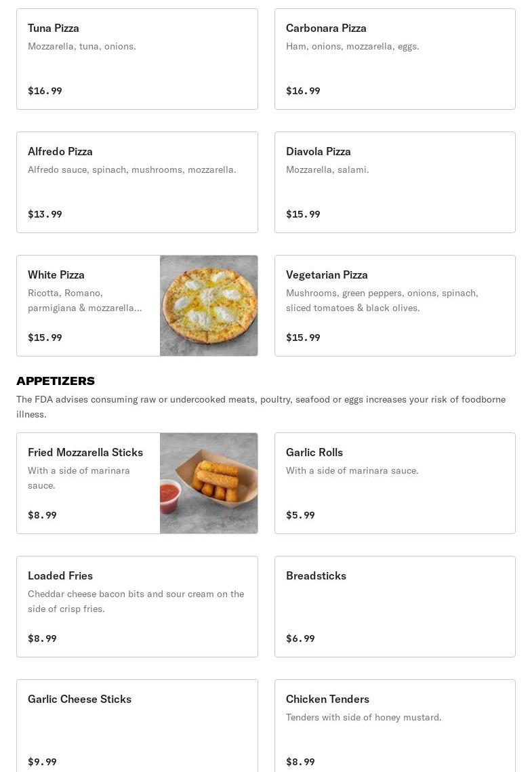
Task: Select the White Pizza title
Action: pos(56,275)
